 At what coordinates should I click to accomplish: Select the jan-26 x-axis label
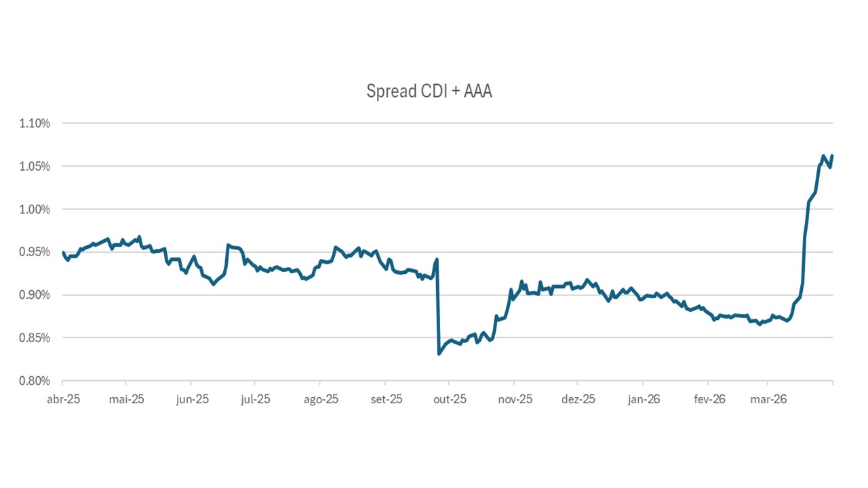coord(644,399)
